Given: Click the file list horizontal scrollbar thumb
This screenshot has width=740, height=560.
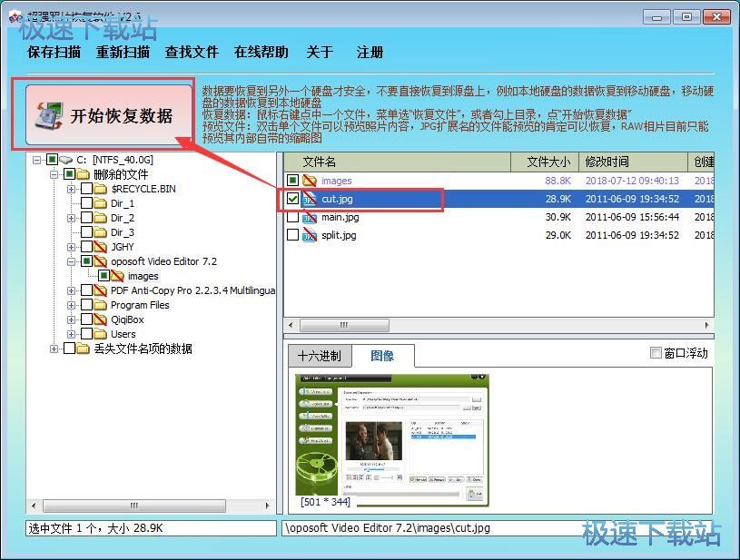Looking at the screenshot, I should (x=344, y=325).
